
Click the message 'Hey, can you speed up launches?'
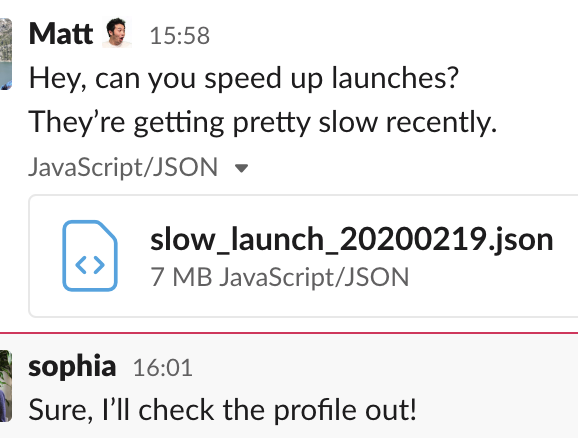244,79
